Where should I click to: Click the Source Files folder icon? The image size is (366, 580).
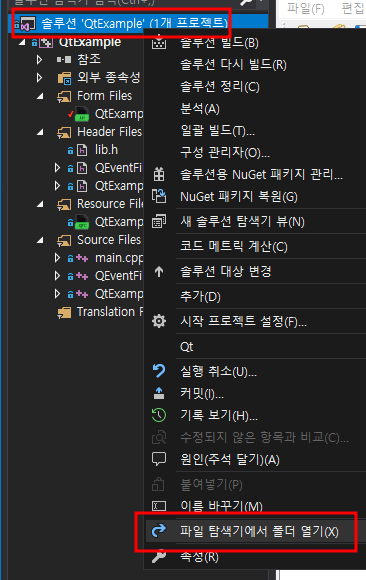[x=64, y=240]
